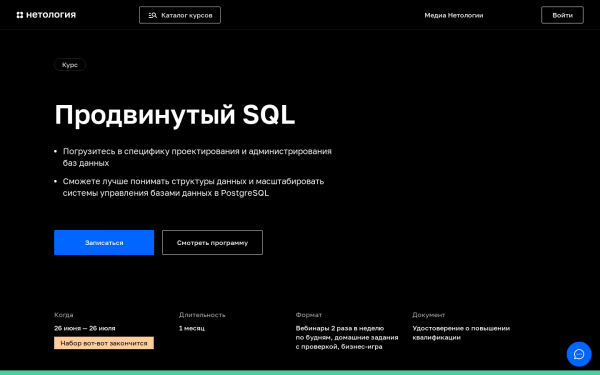Click the Вебинары 2 раза в неделю text

(340, 328)
